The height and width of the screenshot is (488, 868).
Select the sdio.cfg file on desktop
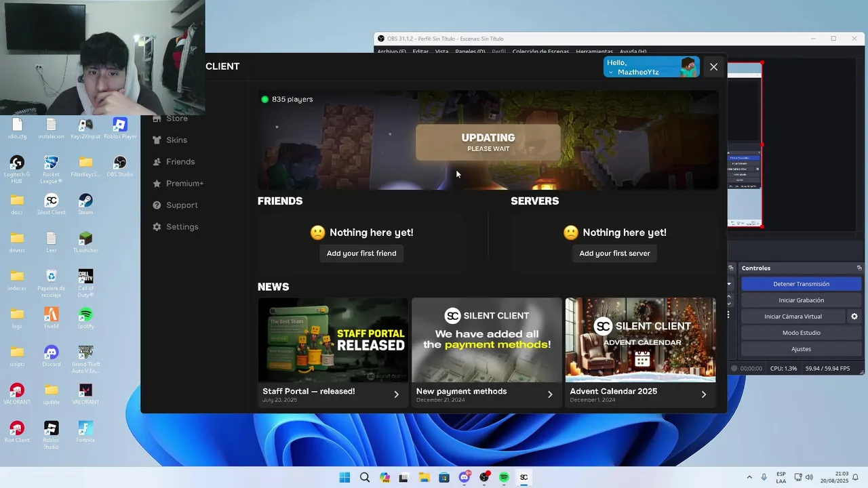[x=17, y=129]
